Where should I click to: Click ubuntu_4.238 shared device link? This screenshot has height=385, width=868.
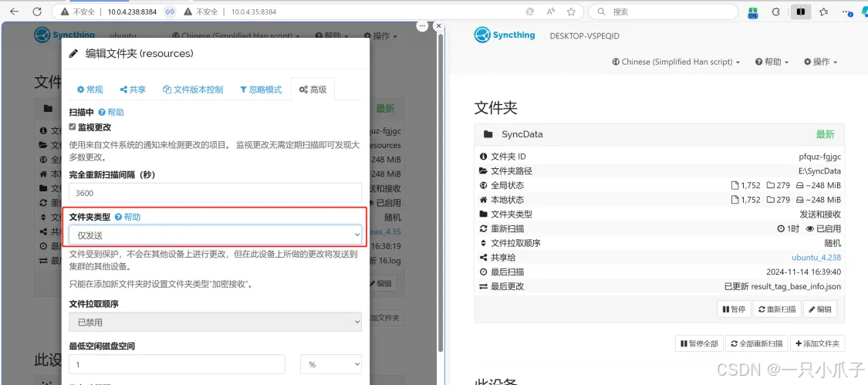816,257
